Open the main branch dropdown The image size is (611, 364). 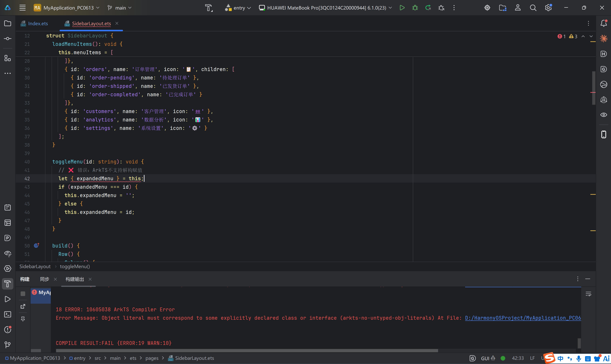pos(120,8)
